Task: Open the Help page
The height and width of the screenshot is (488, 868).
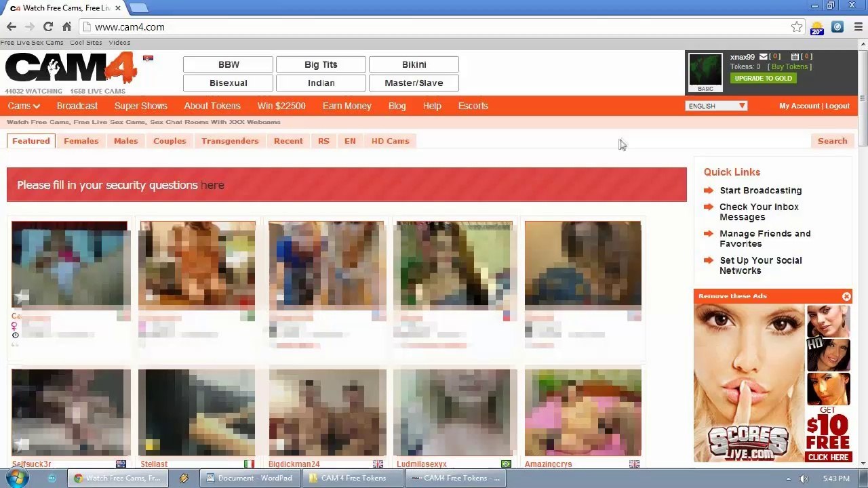Action: click(432, 106)
